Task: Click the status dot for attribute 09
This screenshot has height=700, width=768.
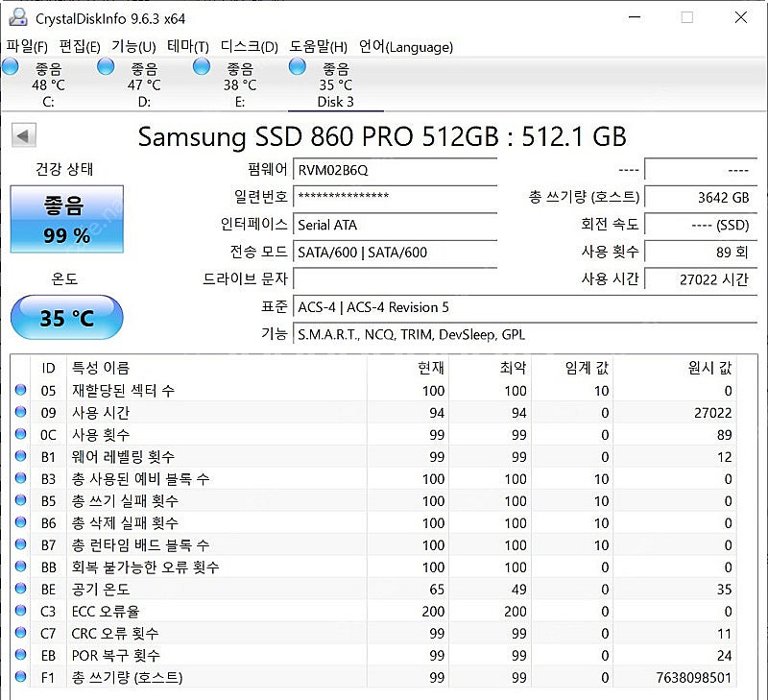Action: coord(20,412)
